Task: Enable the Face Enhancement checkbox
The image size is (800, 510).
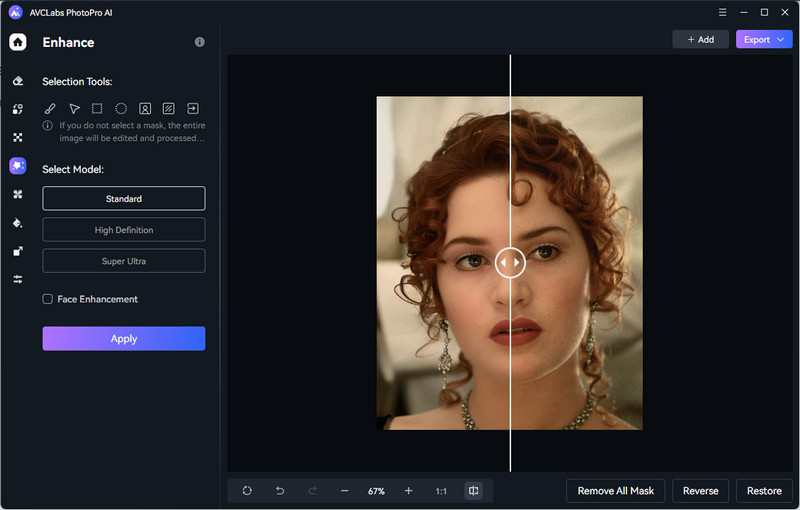Action: point(47,299)
